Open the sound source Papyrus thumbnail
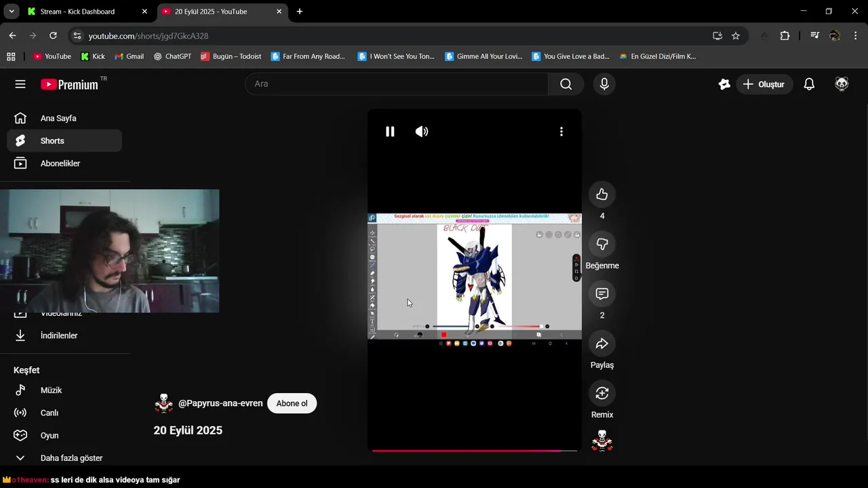 point(602,441)
